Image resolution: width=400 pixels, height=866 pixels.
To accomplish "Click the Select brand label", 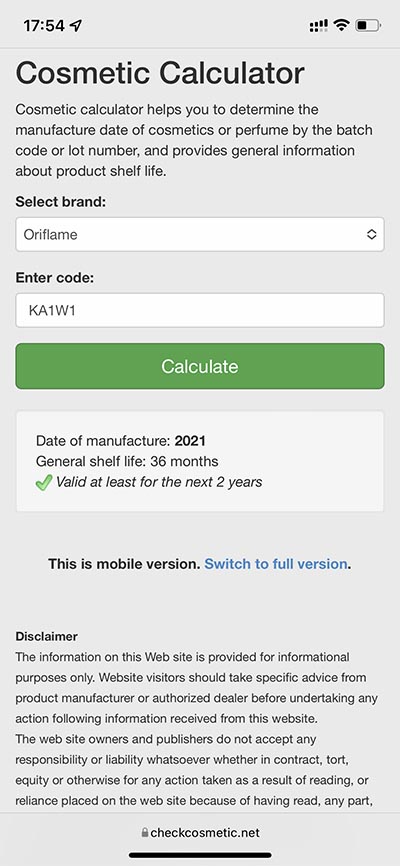I will 60,202.
